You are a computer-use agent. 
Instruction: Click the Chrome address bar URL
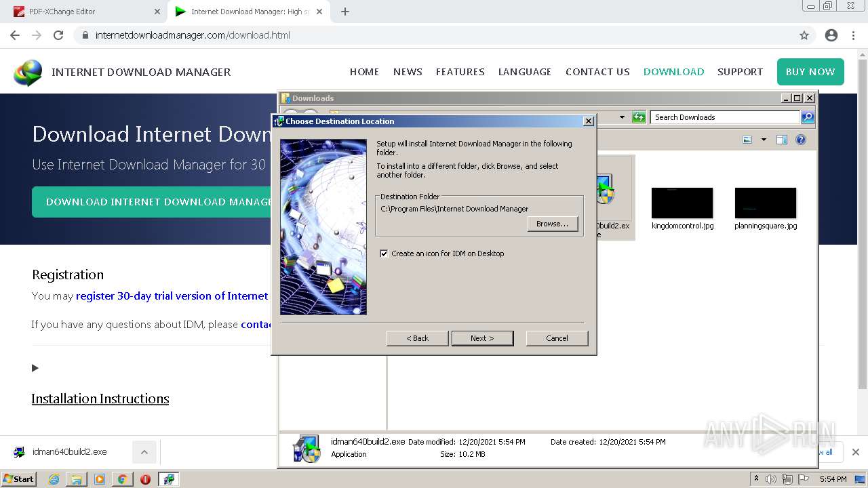[193, 35]
